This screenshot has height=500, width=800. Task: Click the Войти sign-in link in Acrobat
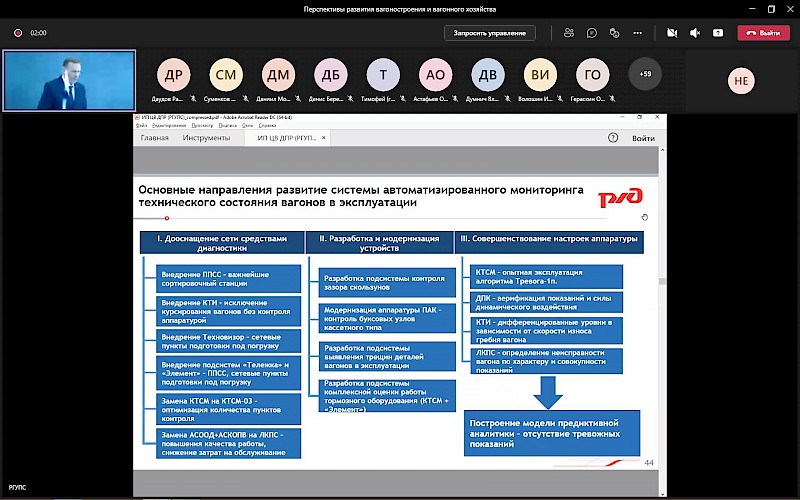coord(643,138)
